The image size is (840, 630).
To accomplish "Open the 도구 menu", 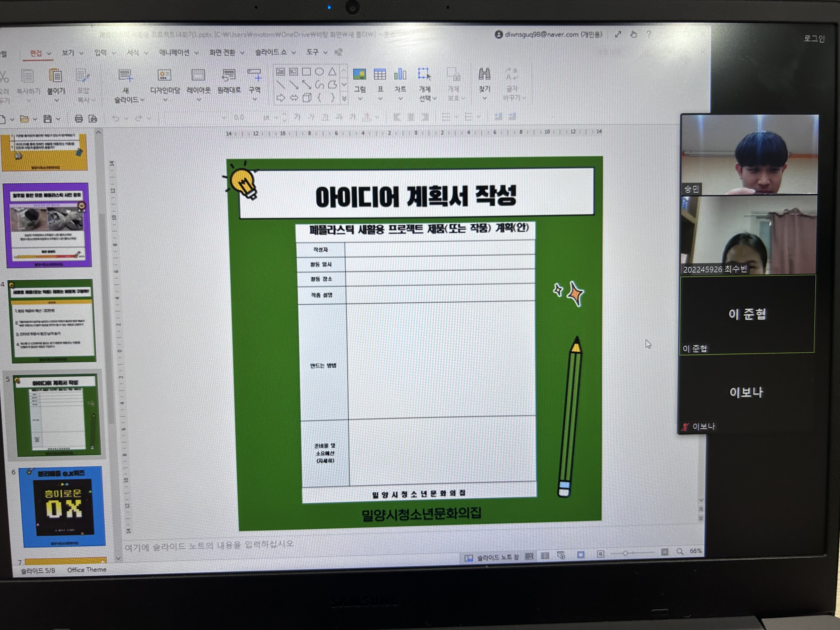I will click(312, 52).
